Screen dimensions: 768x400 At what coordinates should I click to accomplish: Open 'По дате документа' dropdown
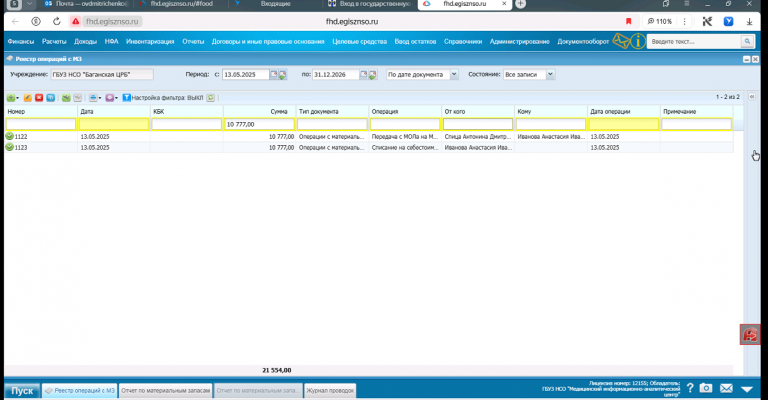point(454,74)
